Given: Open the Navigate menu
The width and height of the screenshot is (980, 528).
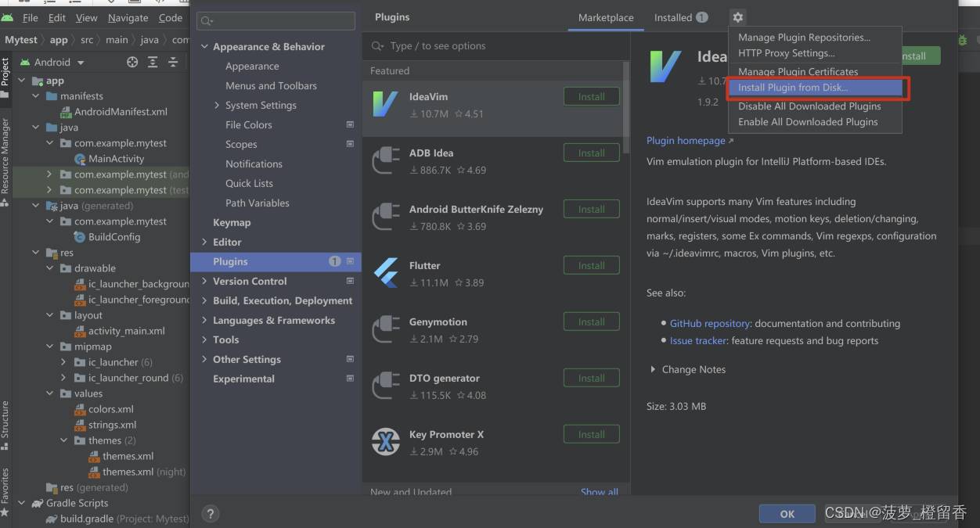Looking at the screenshot, I should [x=128, y=17].
